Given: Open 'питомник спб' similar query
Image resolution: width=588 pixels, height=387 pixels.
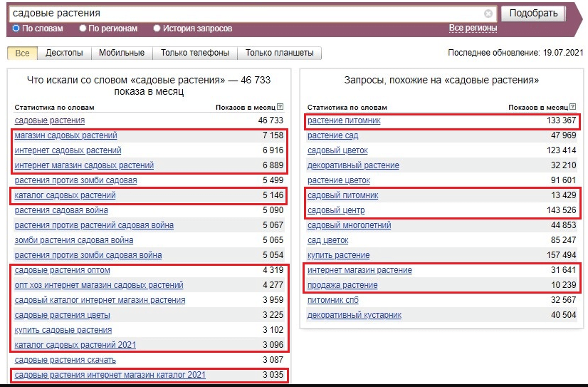Looking at the screenshot, I should (333, 300).
